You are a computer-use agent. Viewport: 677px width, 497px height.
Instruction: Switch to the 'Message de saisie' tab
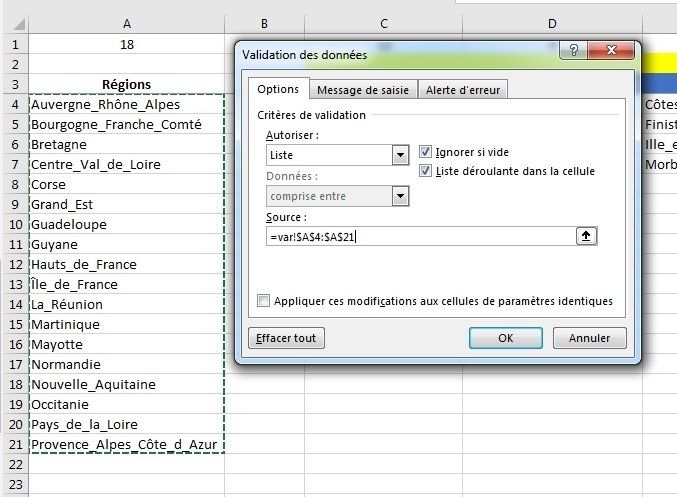(363, 90)
